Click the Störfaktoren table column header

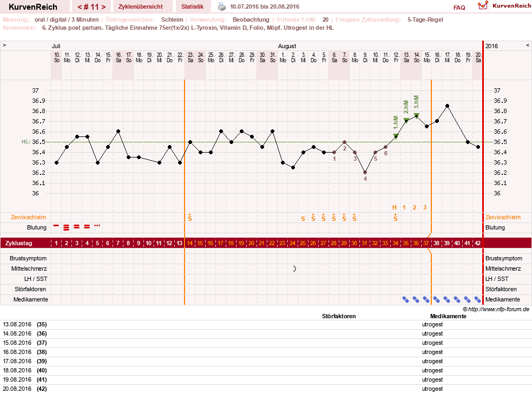point(339,316)
